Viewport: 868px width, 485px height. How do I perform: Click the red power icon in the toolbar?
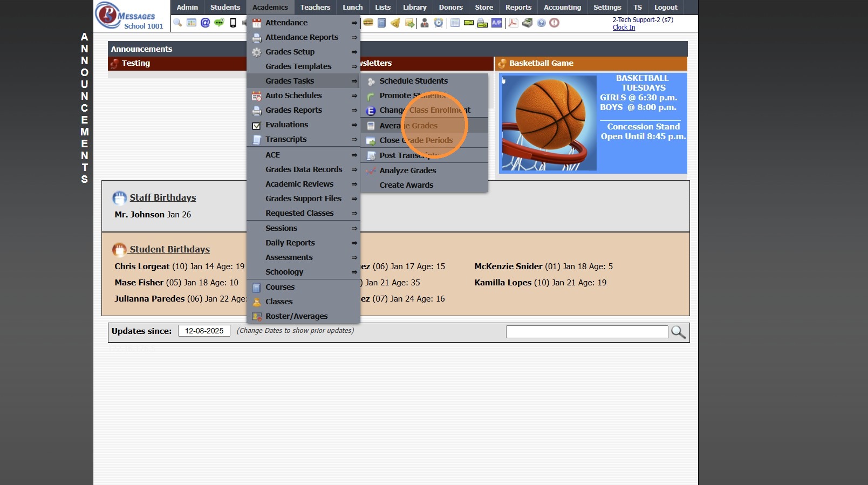coord(554,23)
